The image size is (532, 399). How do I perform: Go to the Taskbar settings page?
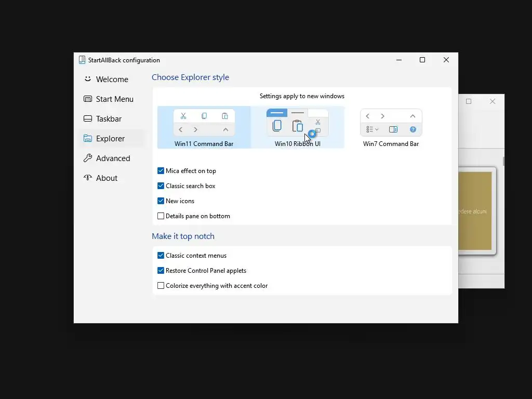pos(112,119)
